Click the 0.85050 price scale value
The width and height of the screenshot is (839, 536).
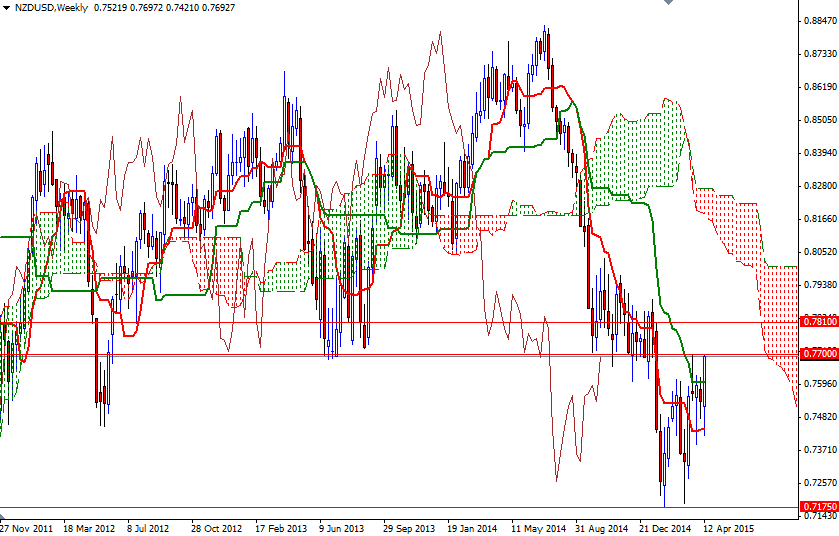(820, 120)
